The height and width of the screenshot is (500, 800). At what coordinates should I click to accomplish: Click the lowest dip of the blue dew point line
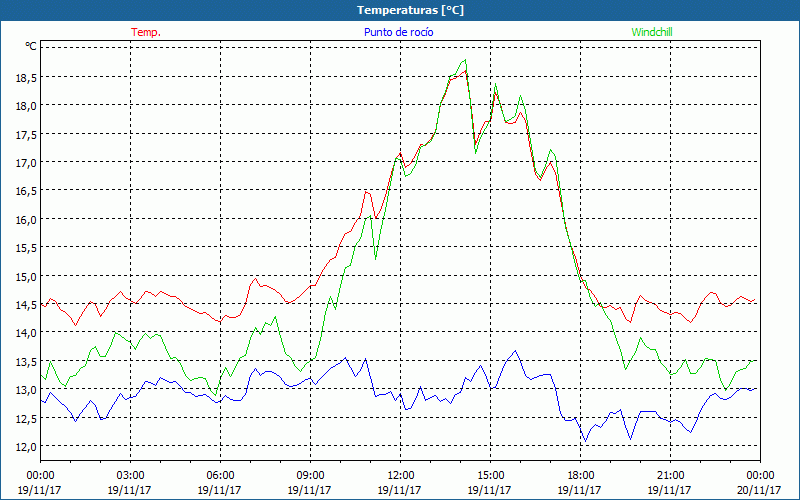pyautogui.click(x=585, y=441)
